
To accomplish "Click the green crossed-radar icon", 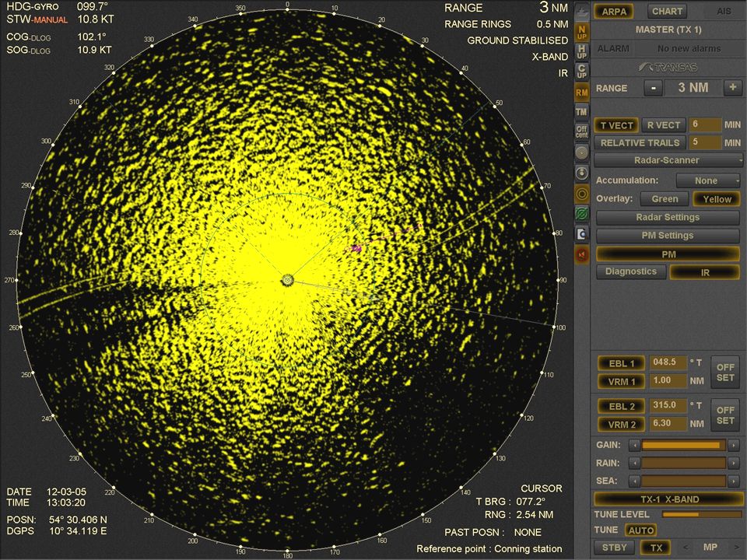I will click(x=582, y=215).
